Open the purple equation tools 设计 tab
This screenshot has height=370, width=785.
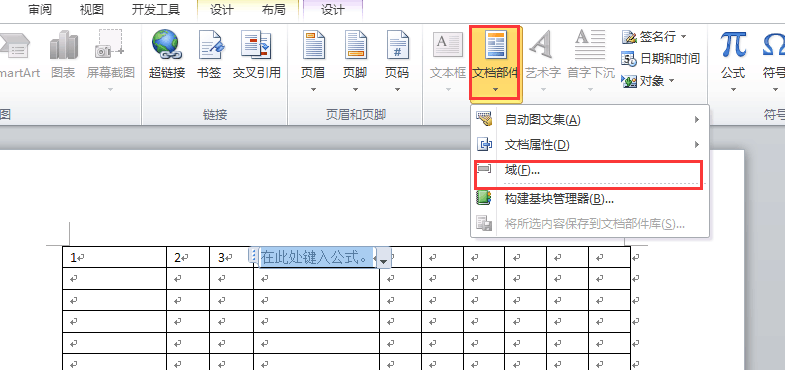pyautogui.click(x=332, y=10)
